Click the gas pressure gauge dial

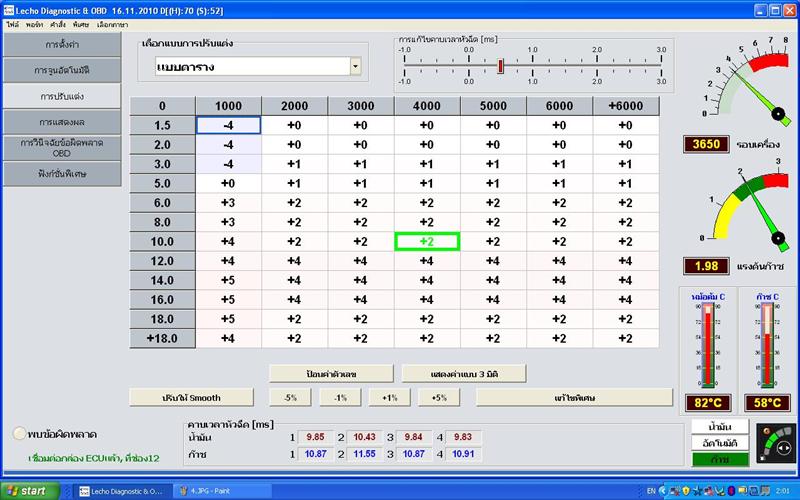[x=747, y=207]
